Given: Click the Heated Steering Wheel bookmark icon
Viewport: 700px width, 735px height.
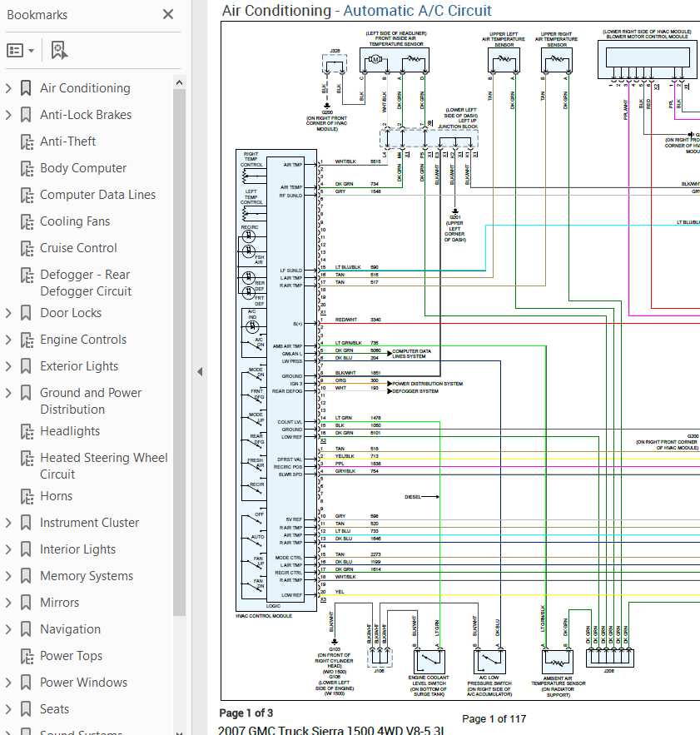Looking at the screenshot, I should click(x=27, y=458).
